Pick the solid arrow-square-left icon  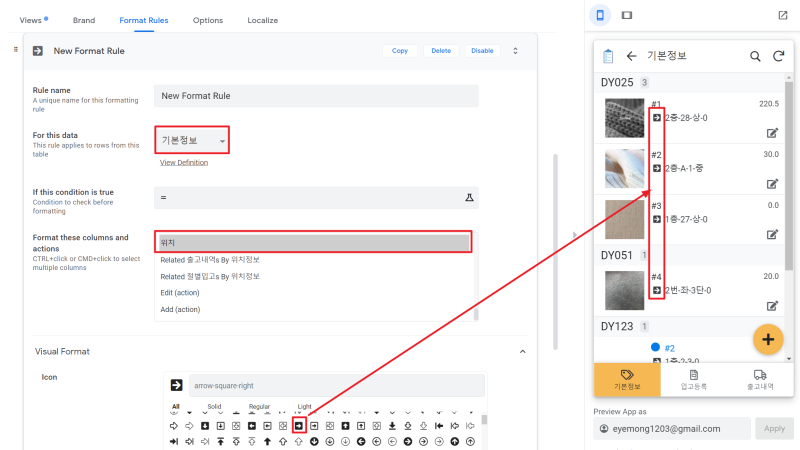252,426
